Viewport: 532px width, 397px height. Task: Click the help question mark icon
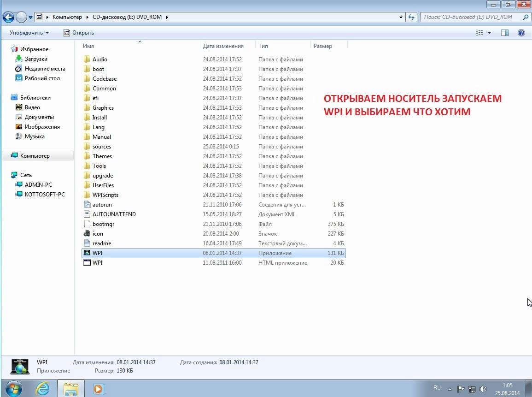coord(521,33)
